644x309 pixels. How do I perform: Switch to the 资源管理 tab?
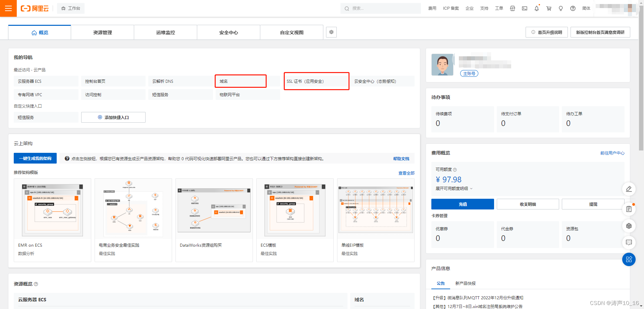click(103, 33)
